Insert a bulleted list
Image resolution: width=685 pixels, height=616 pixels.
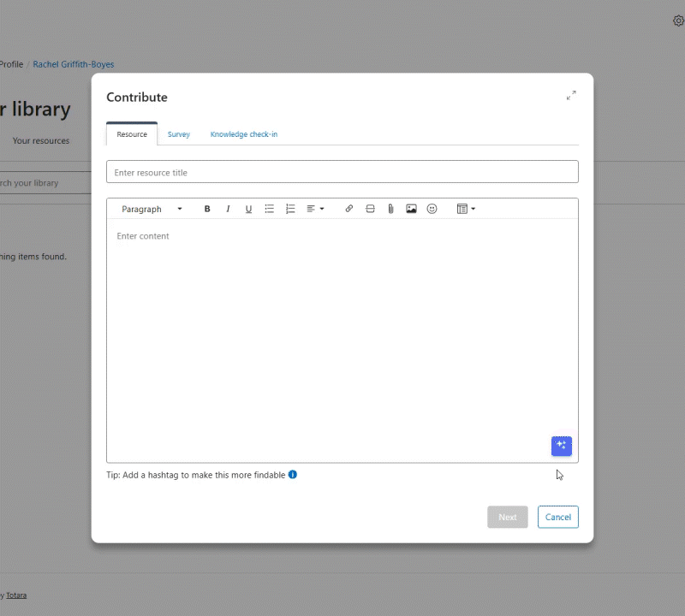pos(269,209)
